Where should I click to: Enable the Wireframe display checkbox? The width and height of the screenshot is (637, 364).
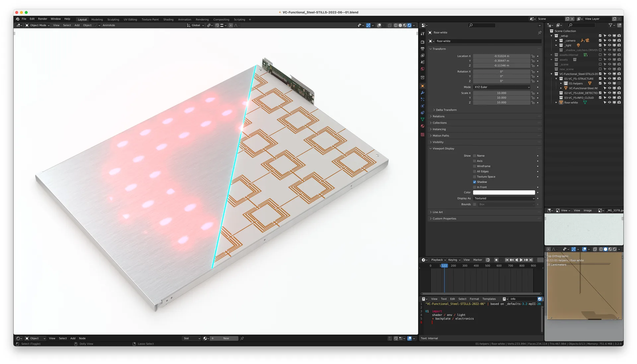[474, 166]
